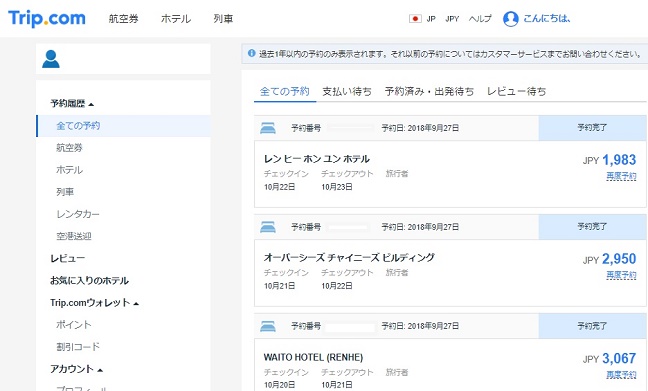Open ホテル in top navigation
This screenshot has height=391, width=648.
176,19
